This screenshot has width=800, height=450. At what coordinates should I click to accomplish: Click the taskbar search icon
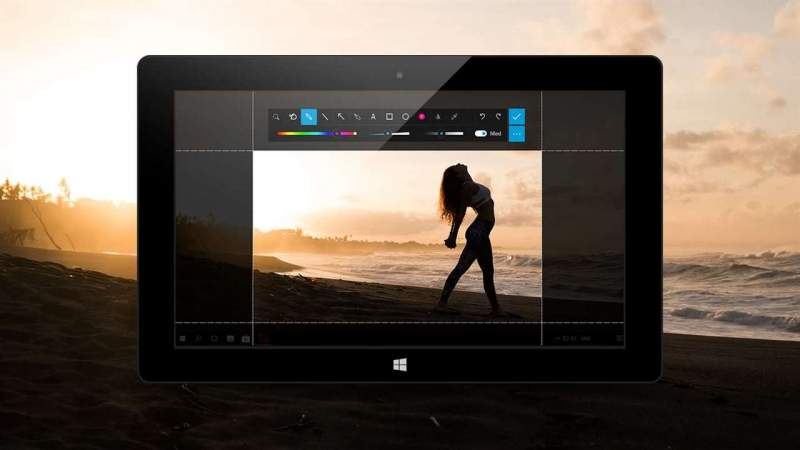click(198, 339)
